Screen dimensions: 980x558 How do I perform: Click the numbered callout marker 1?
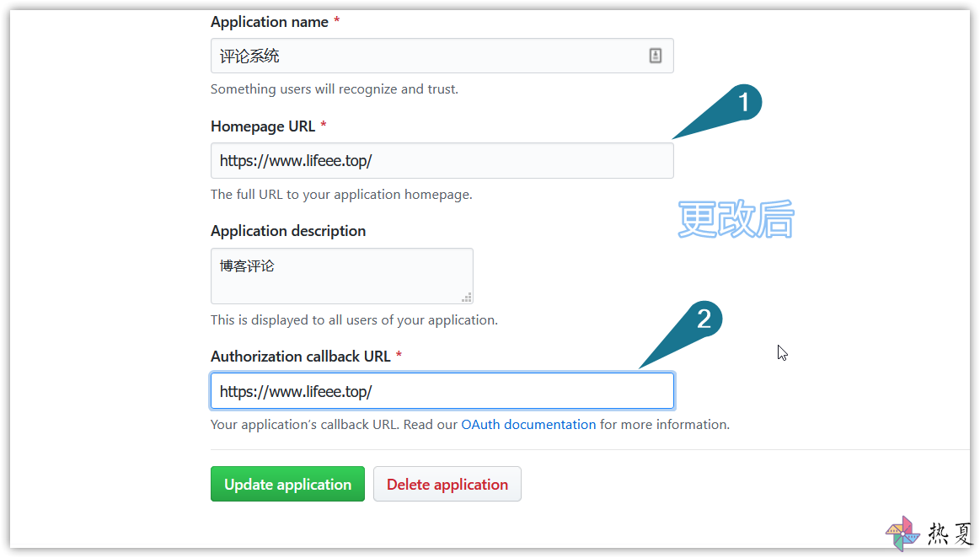click(x=742, y=103)
